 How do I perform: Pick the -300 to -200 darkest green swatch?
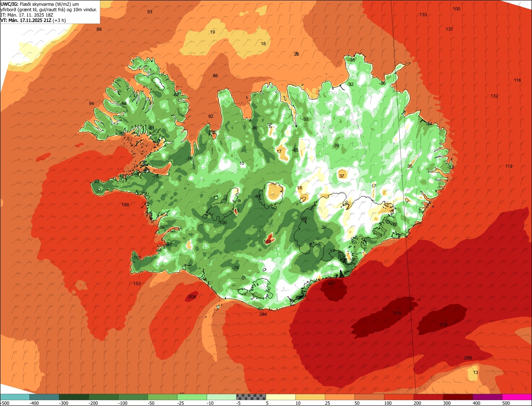tap(74, 397)
